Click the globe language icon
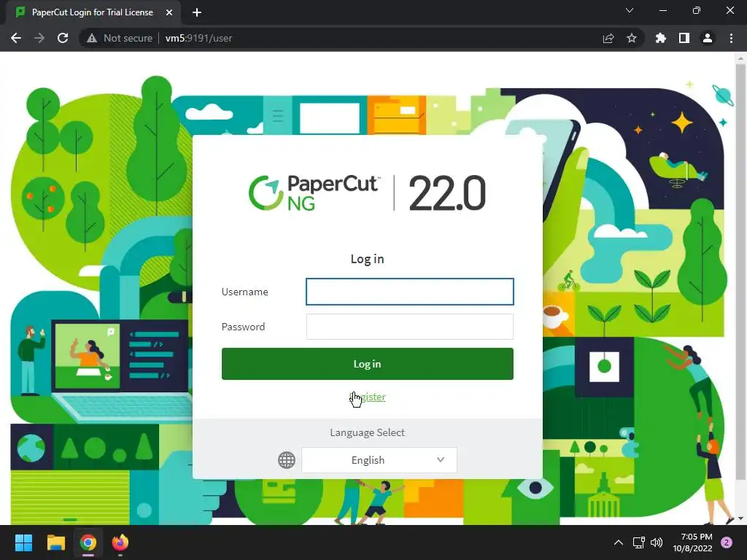 (286, 460)
